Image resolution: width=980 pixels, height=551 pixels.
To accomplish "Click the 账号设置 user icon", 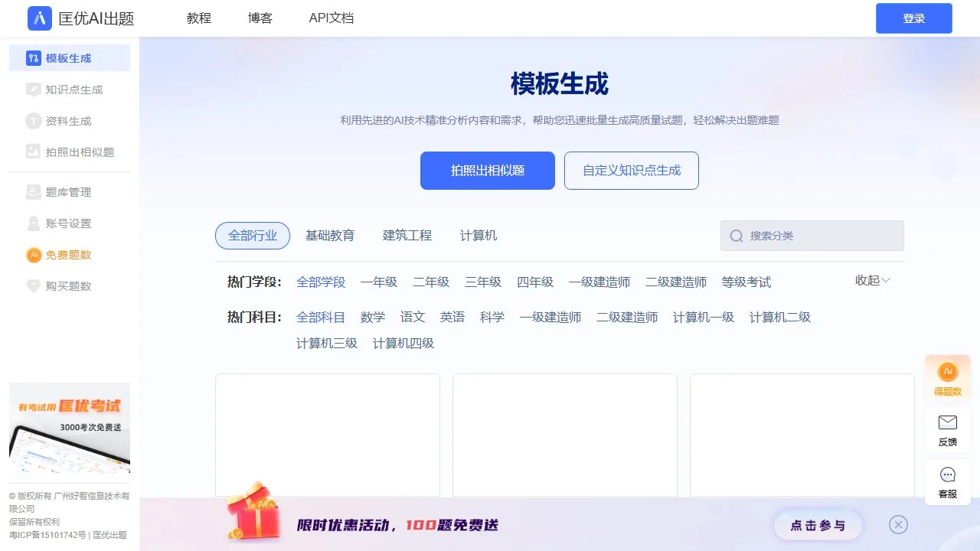I will (33, 223).
